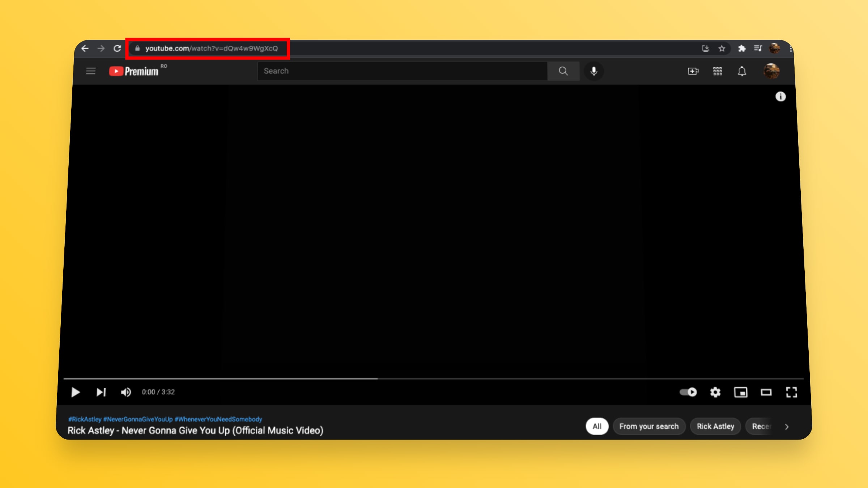868x488 pixels.
Task: Show video info cards icon
Action: [x=780, y=97]
